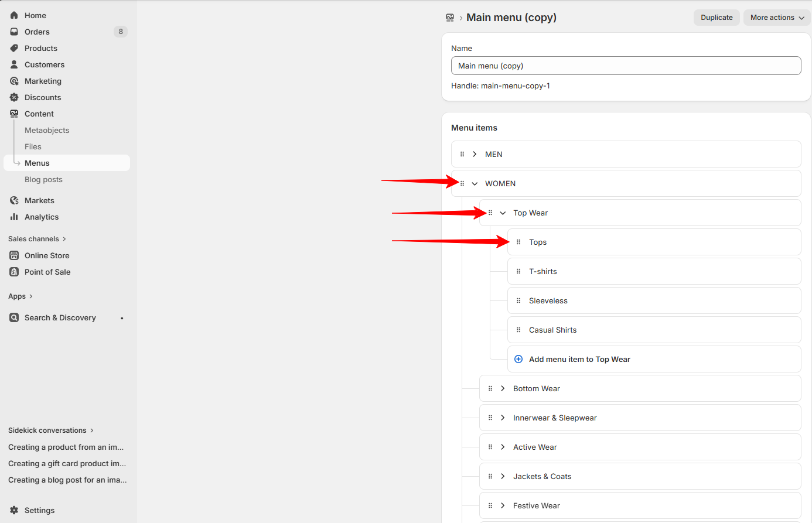The image size is (812, 523).
Task: Click the drag handle for Casual Shirts
Action: pyautogui.click(x=518, y=330)
